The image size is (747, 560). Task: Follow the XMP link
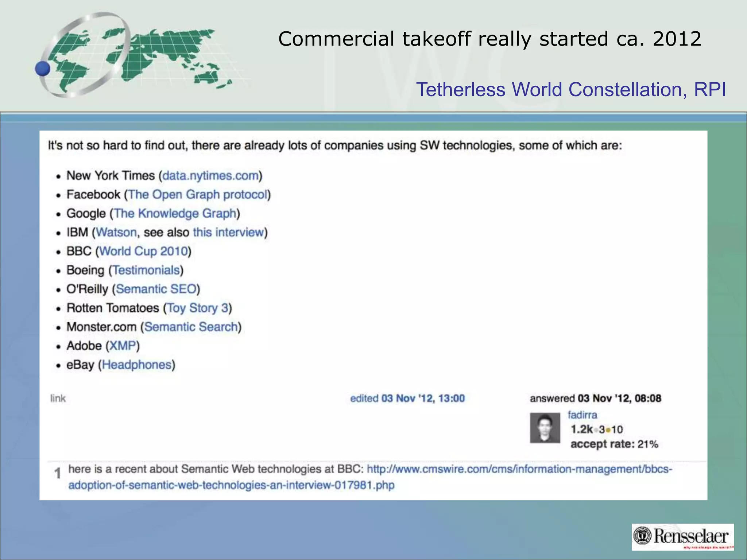[123, 346]
